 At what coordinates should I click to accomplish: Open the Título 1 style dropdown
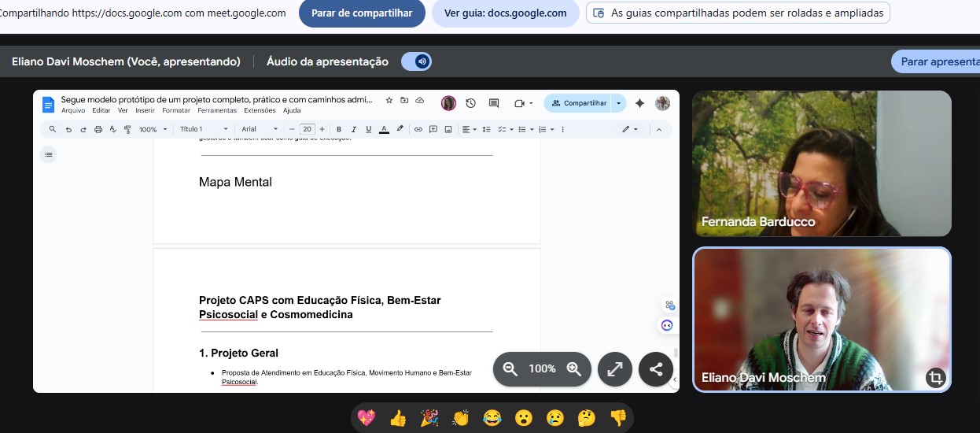point(204,129)
